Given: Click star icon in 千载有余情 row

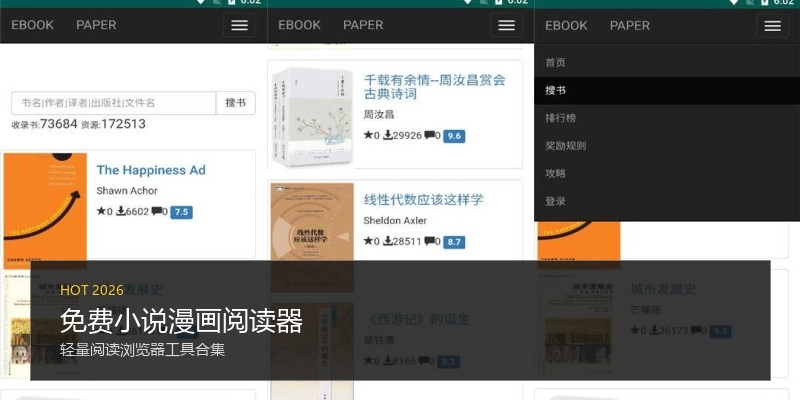Looking at the screenshot, I should [368, 135].
